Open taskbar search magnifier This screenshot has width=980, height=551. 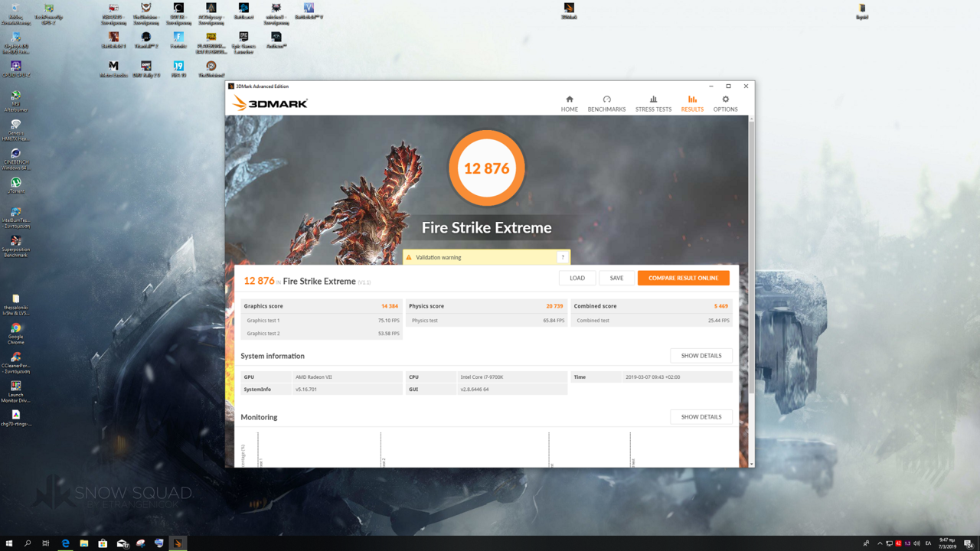[x=28, y=543]
